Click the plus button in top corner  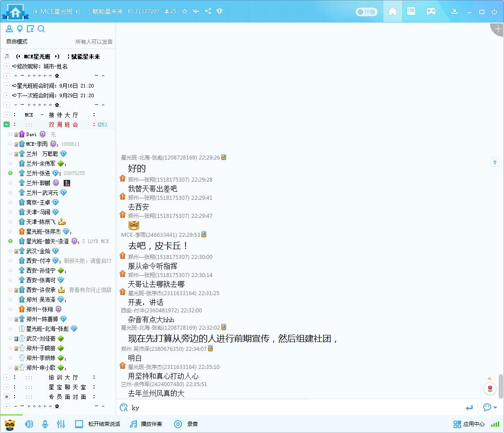pyautogui.click(x=498, y=29)
